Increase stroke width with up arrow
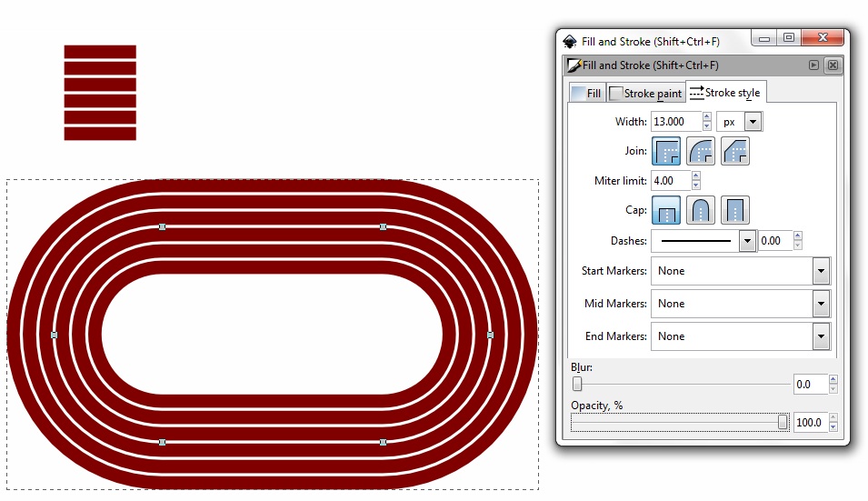Image resolution: width=868 pixels, height=501 pixels. 706,116
